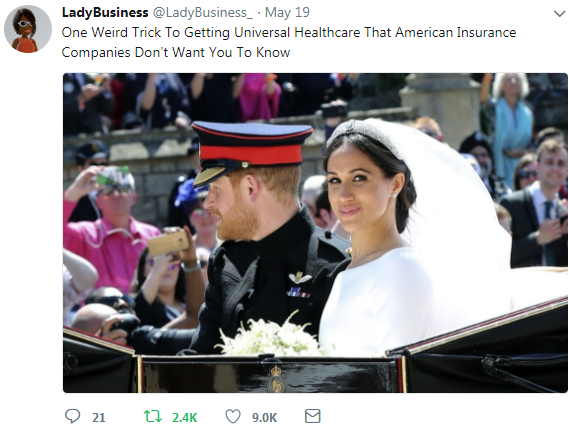Click the gold crest on the carriage
The height and width of the screenshot is (430, 569).
[276, 379]
